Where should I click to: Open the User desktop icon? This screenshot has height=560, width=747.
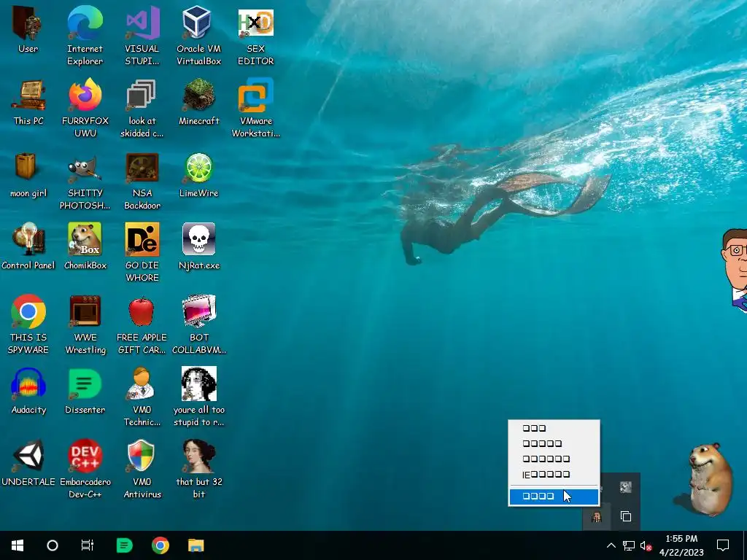pos(28,29)
